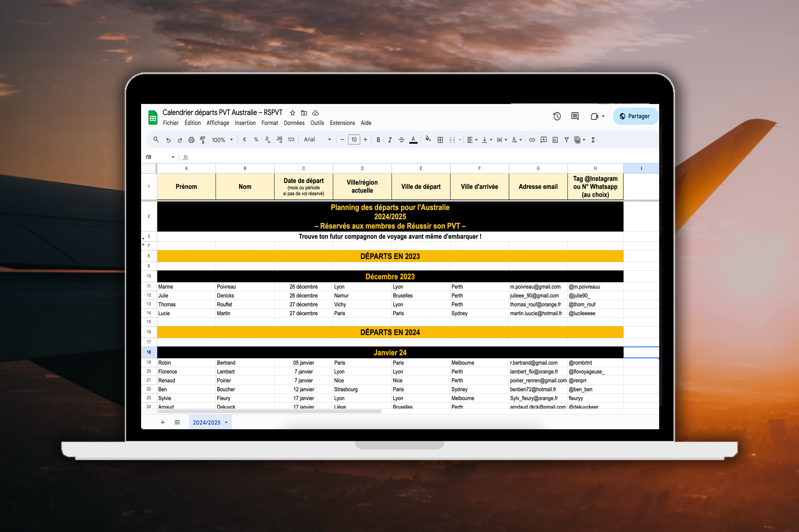Click the borders grid icon
The width and height of the screenshot is (799, 532).
click(x=440, y=140)
